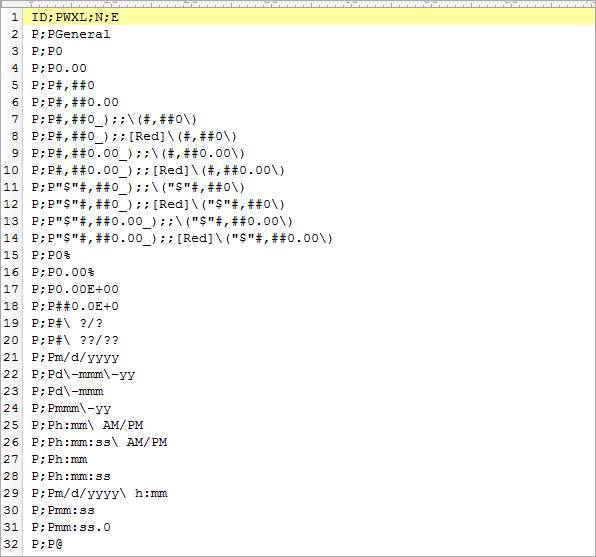Click the text P;P0.00E+00
This screenshot has width=596, height=557.
click(75, 289)
